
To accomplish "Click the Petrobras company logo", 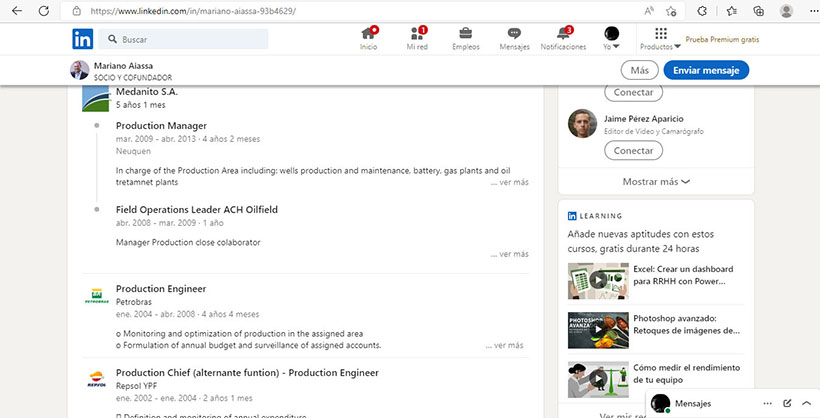I will pyautogui.click(x=96, y=295).
